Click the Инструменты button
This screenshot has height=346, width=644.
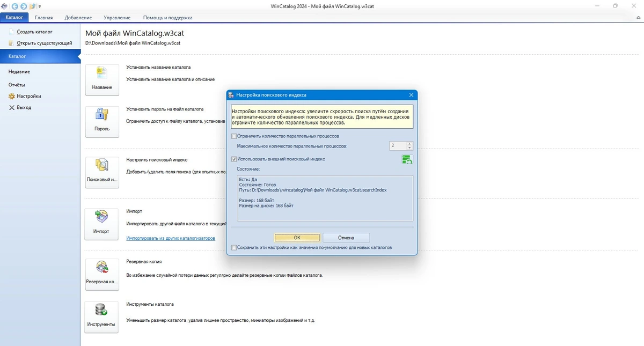[x=102, y=318]
